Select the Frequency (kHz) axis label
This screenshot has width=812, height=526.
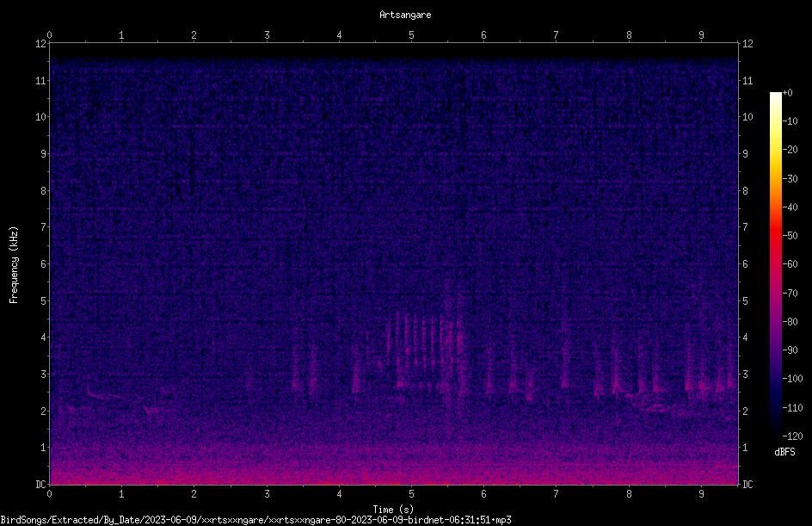(14, 265)
